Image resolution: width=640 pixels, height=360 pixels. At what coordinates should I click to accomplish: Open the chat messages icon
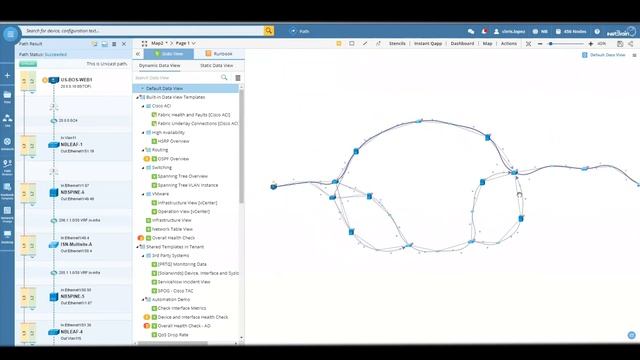click(471, 31)
